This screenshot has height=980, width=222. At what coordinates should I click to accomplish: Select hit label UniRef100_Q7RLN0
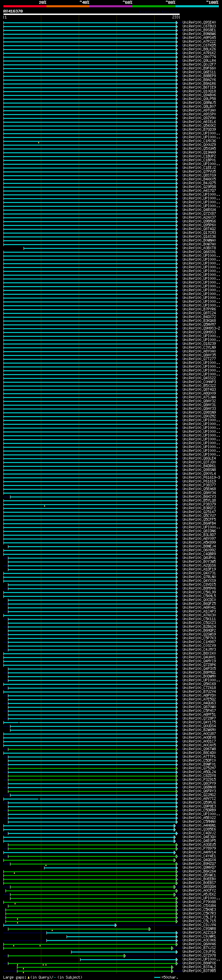point(199,577)
